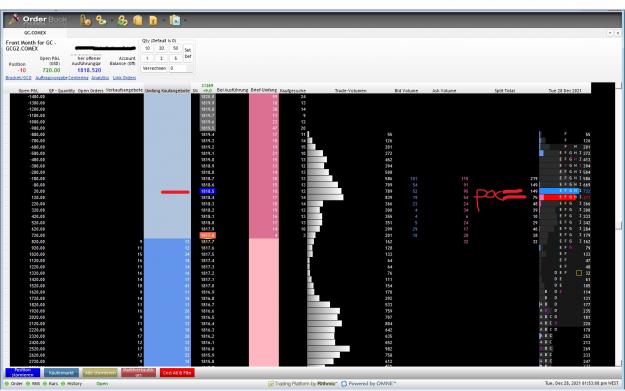Click the blue highlighted row in profile column
Viewport: 625px width, 391px height.
click(x=559, y=191)
